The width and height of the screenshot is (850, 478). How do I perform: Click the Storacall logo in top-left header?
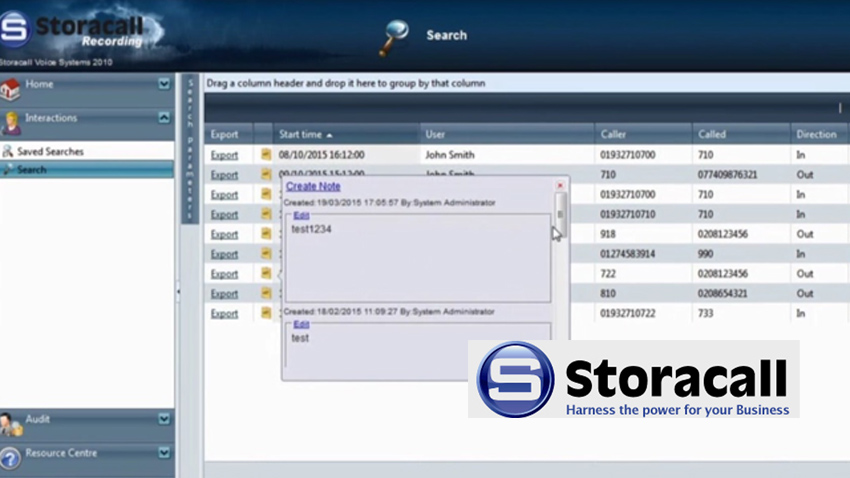[16, 28]
